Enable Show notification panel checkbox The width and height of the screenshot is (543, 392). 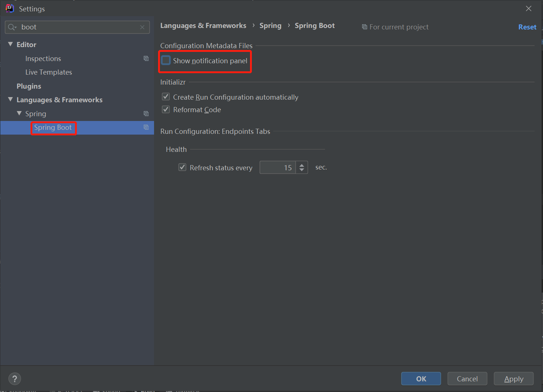[x=166, y=60]
